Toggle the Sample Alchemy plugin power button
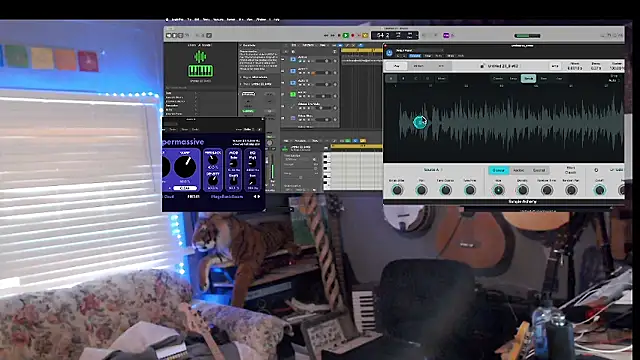 [389, 53]
